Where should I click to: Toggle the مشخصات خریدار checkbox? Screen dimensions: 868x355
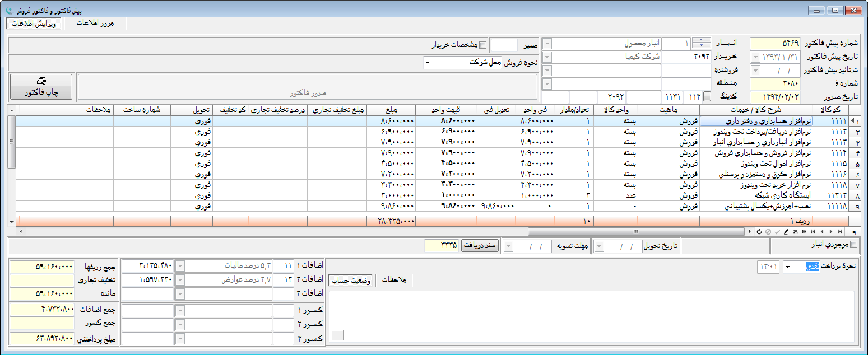coord(483,45)
